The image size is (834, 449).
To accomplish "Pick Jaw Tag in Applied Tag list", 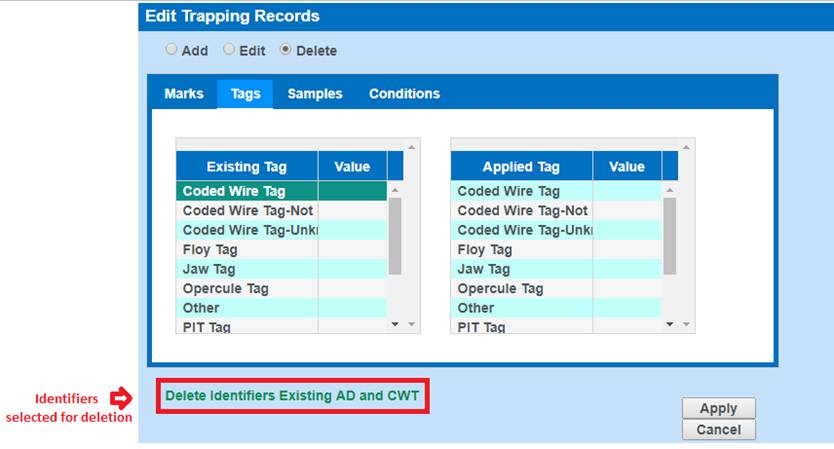I will point(521,269).
